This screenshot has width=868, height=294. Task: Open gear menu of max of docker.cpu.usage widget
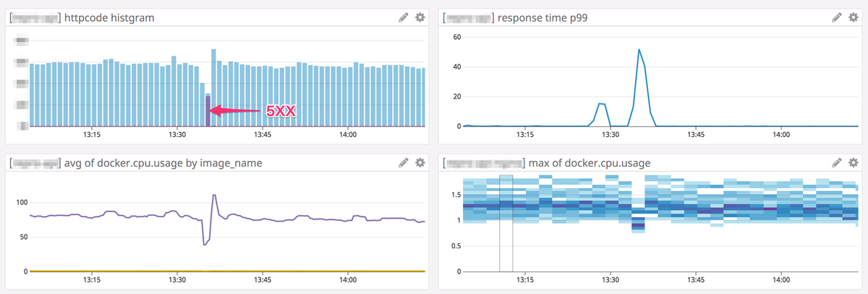click(x=854, y=163)
